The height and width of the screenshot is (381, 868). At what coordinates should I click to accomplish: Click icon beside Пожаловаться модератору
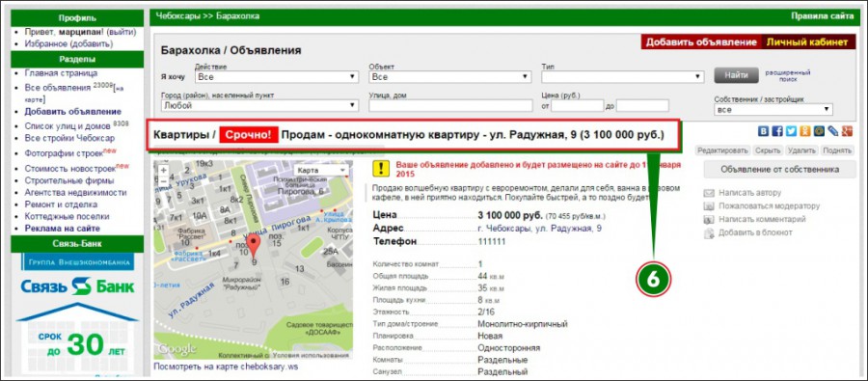709,206
